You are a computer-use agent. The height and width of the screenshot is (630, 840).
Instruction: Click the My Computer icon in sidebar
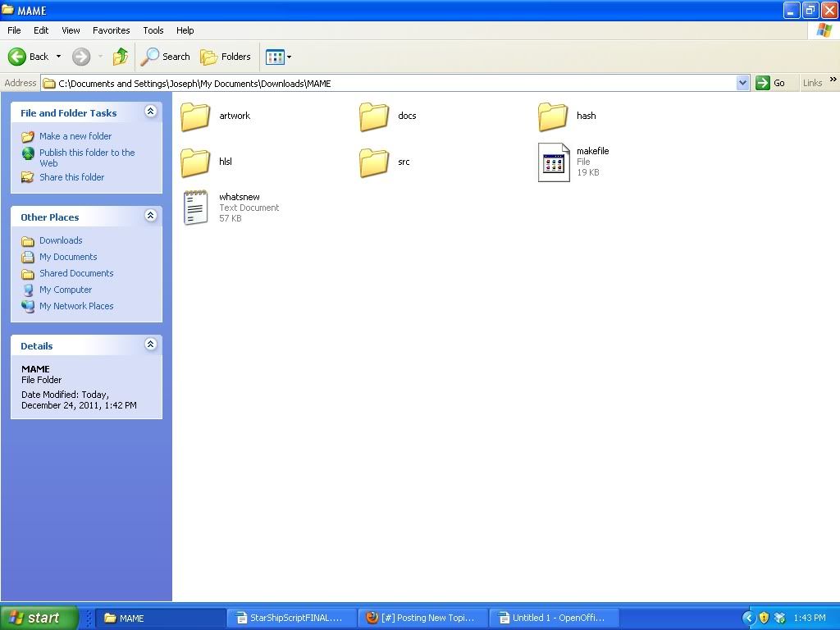pos(28,290)
